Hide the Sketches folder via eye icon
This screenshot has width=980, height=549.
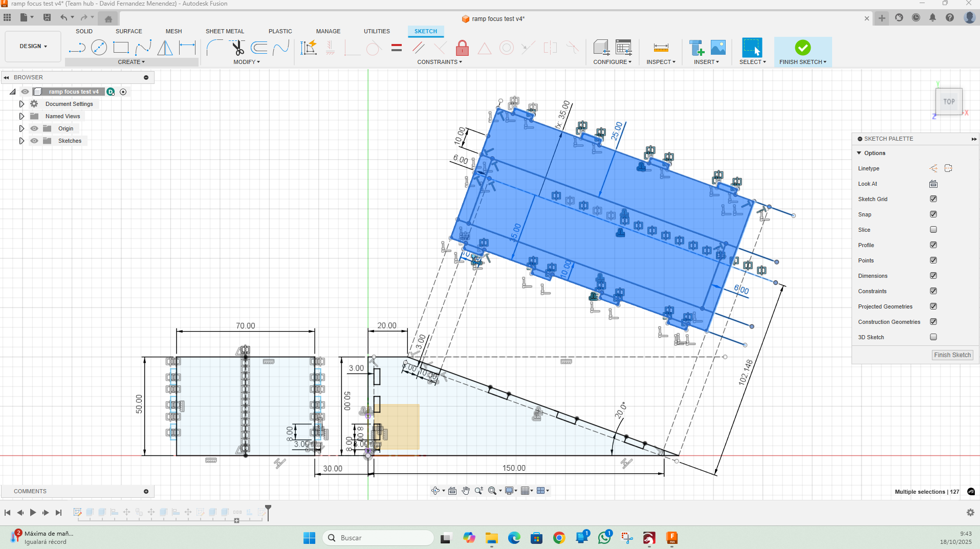[34, 141]
